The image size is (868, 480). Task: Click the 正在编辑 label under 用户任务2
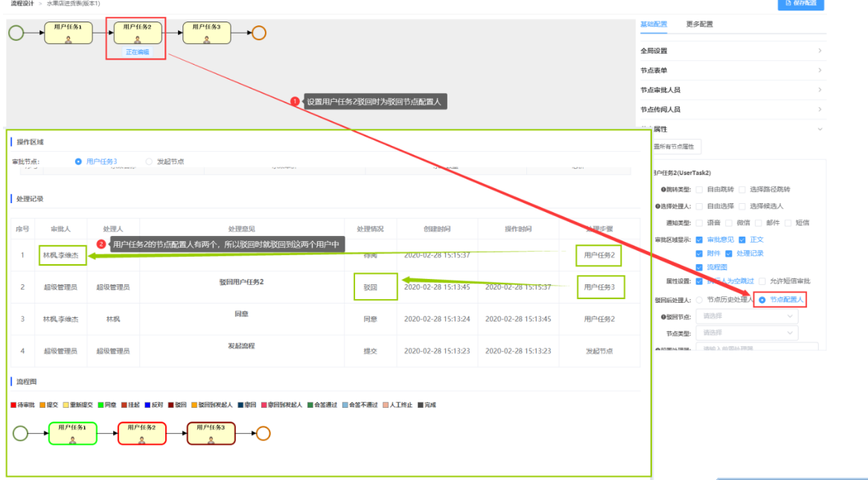tap(137, 52)
